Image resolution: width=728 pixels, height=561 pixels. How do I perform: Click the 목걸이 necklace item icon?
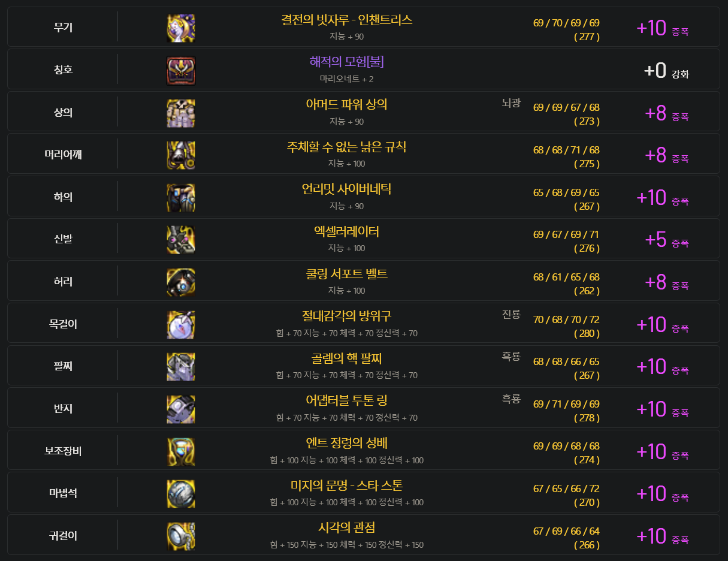tap(181, 325)
